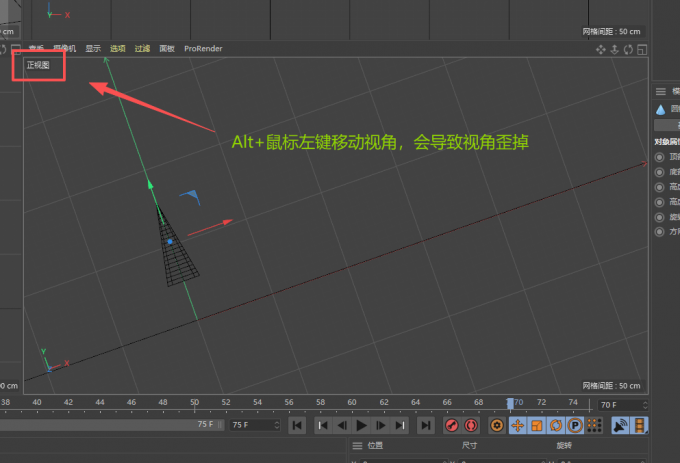Click the preview range bar showing 75 F
680x463 pixels.
[111, 424]
